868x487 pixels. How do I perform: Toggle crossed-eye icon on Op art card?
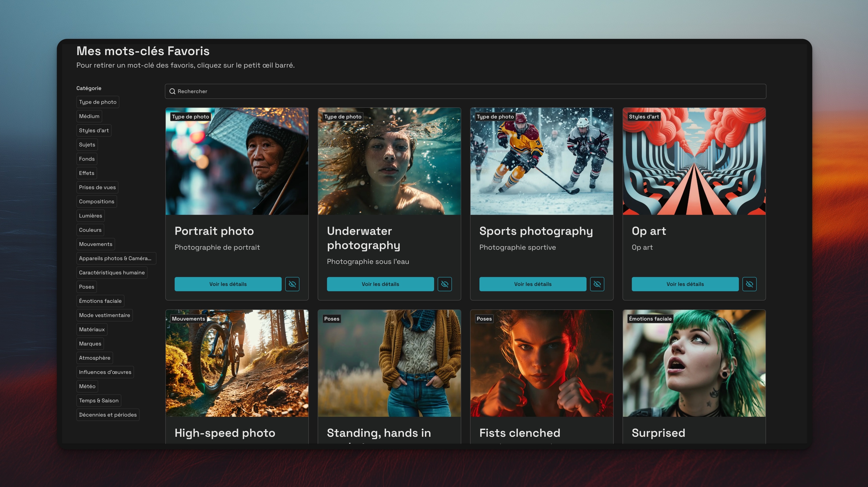[x=749, y=284]
